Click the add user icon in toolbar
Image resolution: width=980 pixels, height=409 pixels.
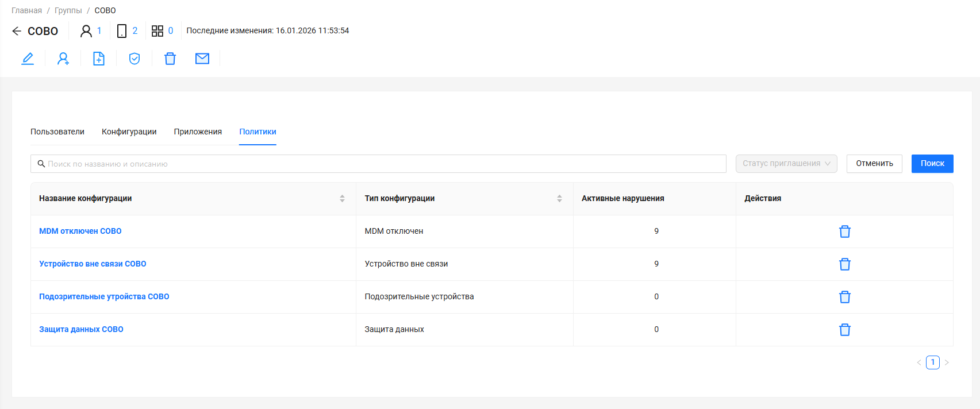click(x=63, y=59)
